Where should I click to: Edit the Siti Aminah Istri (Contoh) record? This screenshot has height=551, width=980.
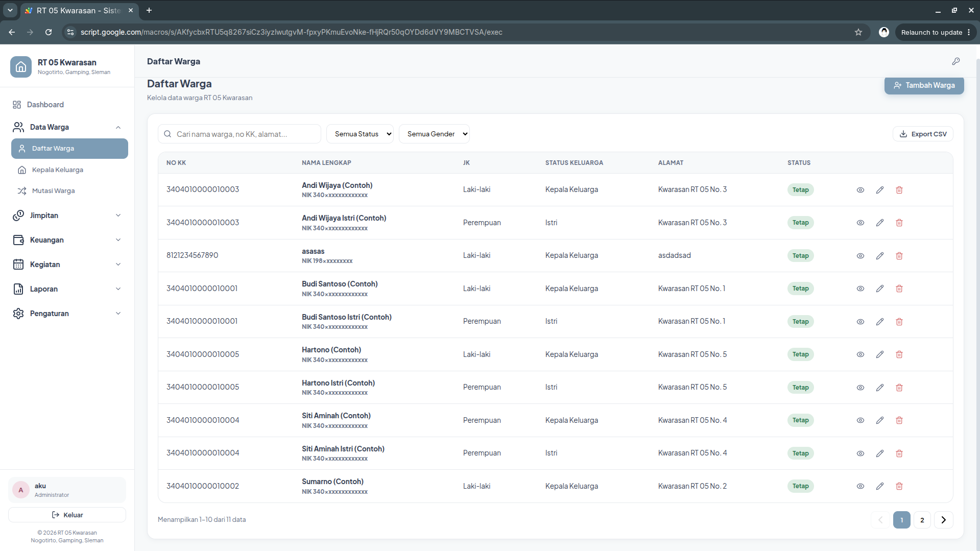(x=879, y=453)
